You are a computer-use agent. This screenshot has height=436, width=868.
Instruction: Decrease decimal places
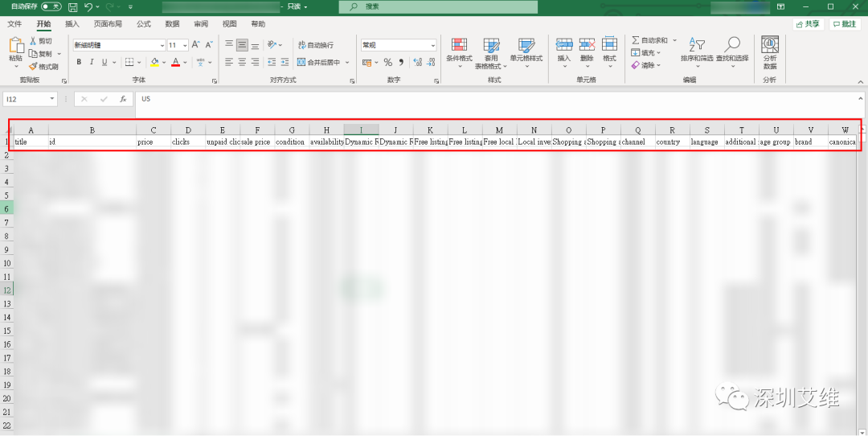pyautogui.click(x=429, y=62)
